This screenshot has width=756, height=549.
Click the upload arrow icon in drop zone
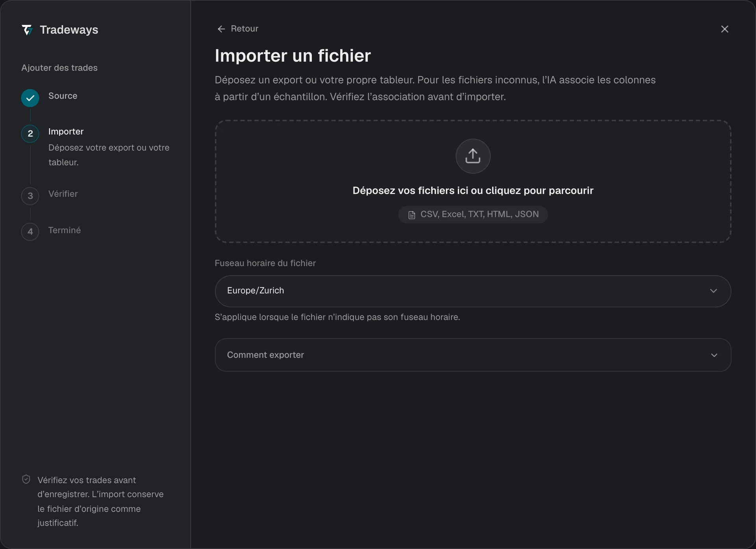[x=473, y=156]
